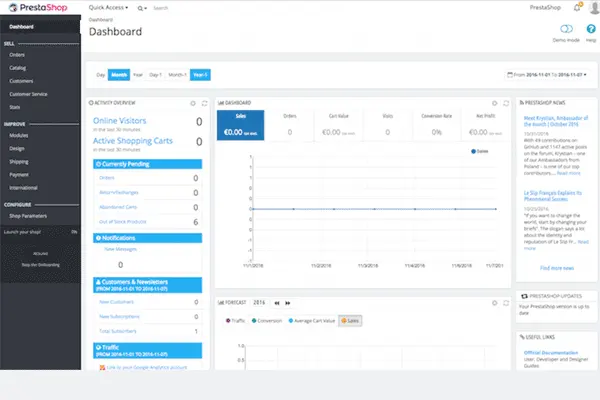Click Find more news link
Screen dimensions: 600x400
click(556, 268)
